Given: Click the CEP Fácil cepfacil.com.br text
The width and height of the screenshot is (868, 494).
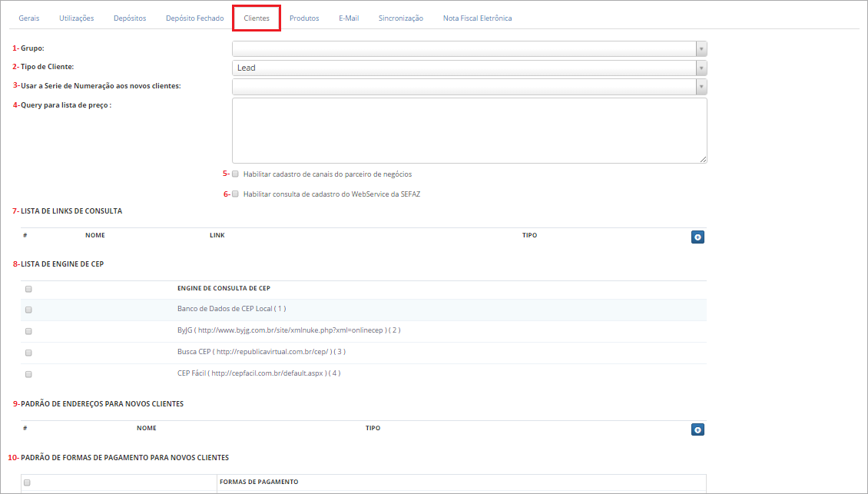Looking at the screenshot, I should coord(259,373).
